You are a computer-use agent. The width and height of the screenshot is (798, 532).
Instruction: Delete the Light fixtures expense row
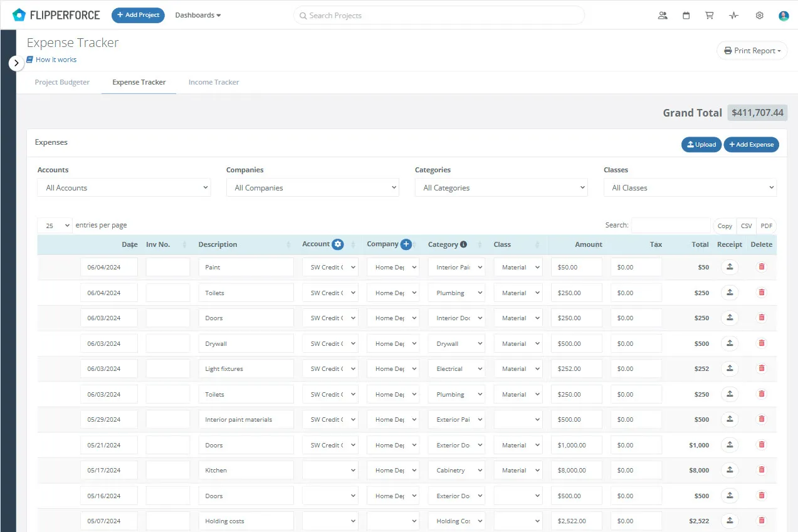762,368
